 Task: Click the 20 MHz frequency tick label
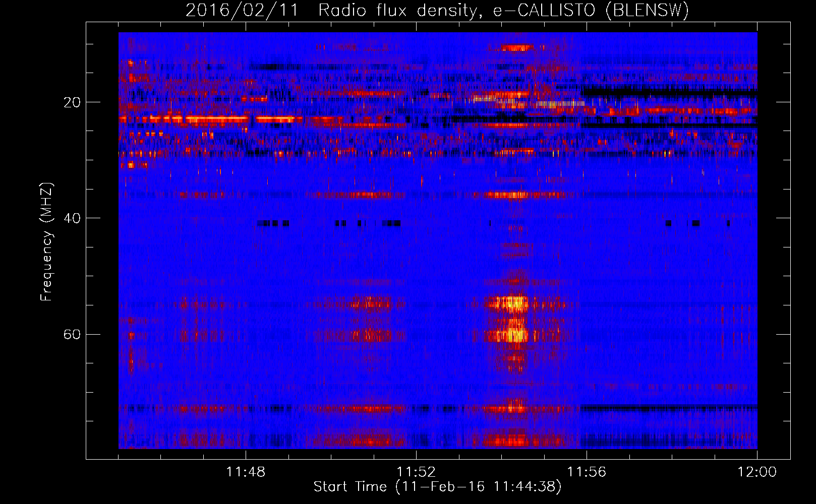72,102
